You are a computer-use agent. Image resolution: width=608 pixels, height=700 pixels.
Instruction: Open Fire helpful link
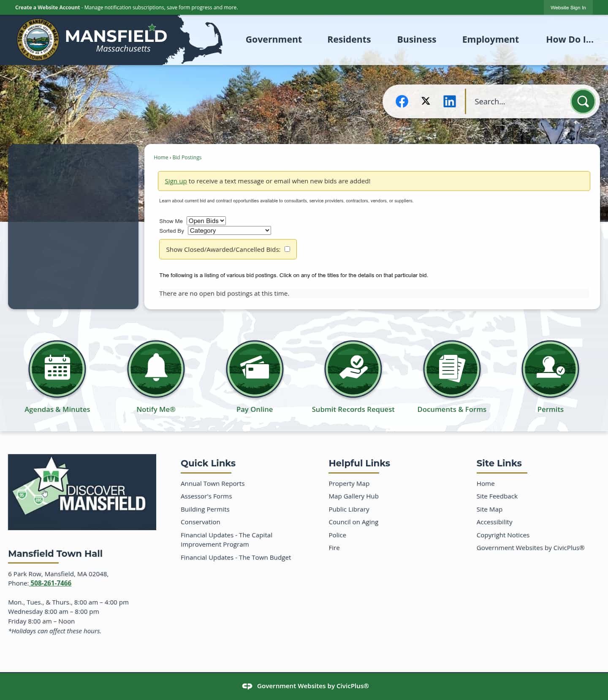(334, 547)
